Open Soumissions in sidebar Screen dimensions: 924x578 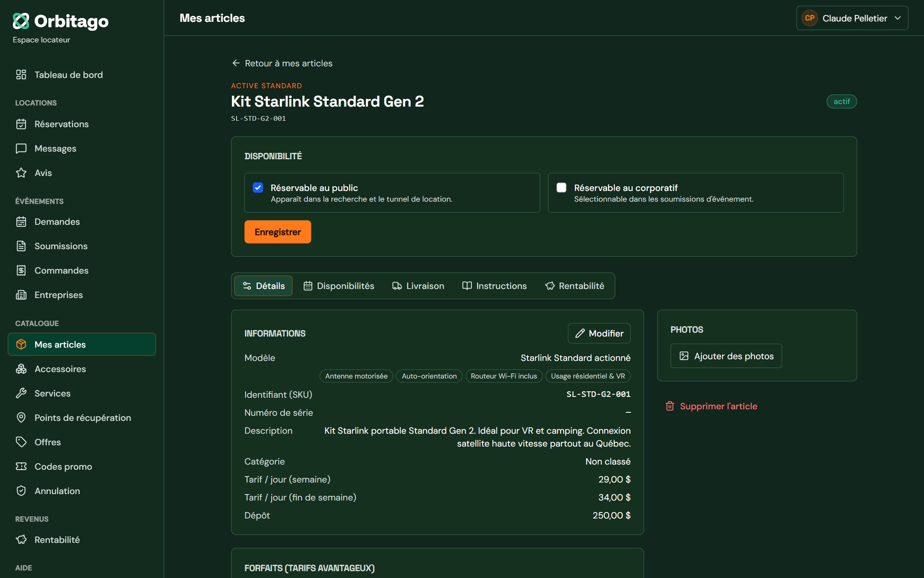click(82, 246)
